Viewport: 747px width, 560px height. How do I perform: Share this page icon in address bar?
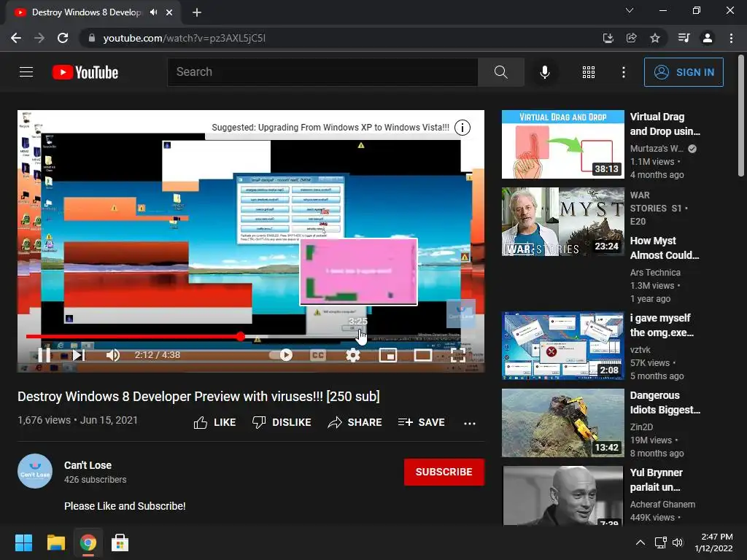tap(631, 38)
